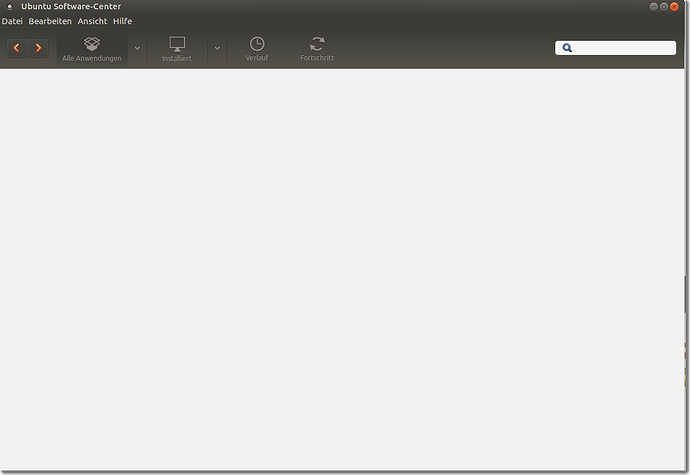This screenshot has height=475, width=690.
Task: Open the Alle Anwendungen view
Action: pyautogui.click(x=92, y=49)
